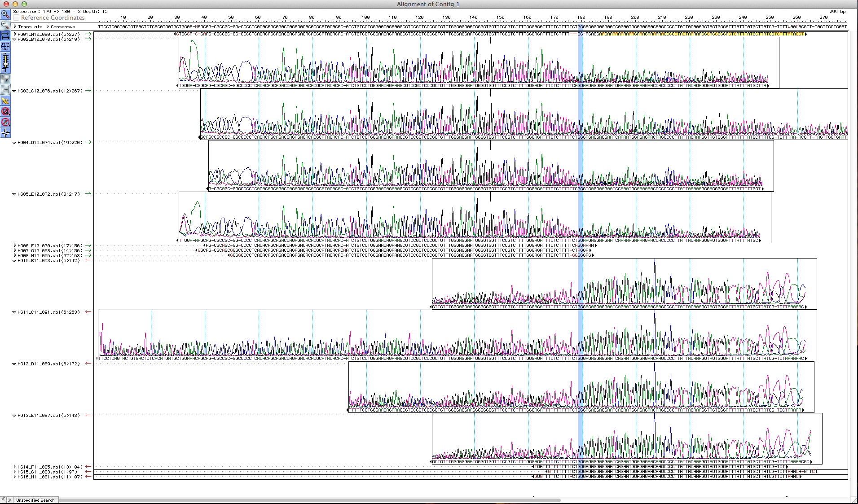Click the red no-S filter icon
Image resolution: width=858 pixels, height=504 pixels.
point(5,122)
